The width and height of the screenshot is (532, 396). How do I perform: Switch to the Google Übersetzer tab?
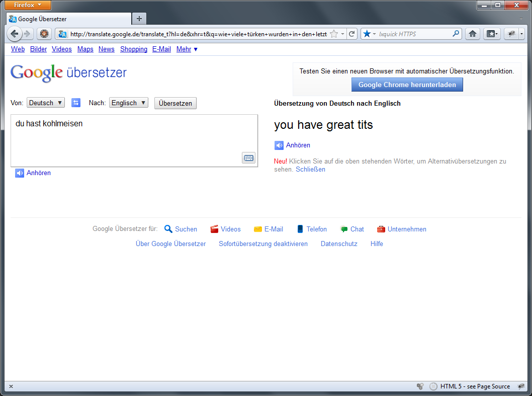click(69, 19)
